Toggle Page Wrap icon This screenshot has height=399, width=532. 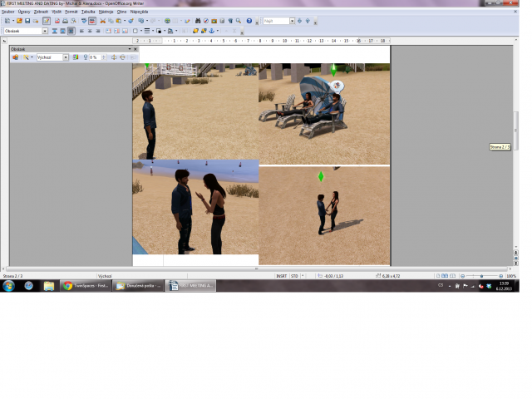[x=63, y=31]
